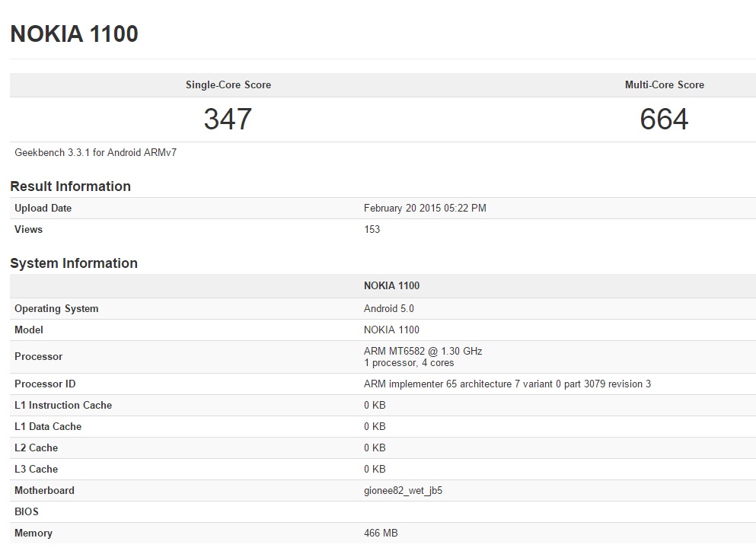Click the Result Information heading
756x551 pixels.
coord(70,186)
